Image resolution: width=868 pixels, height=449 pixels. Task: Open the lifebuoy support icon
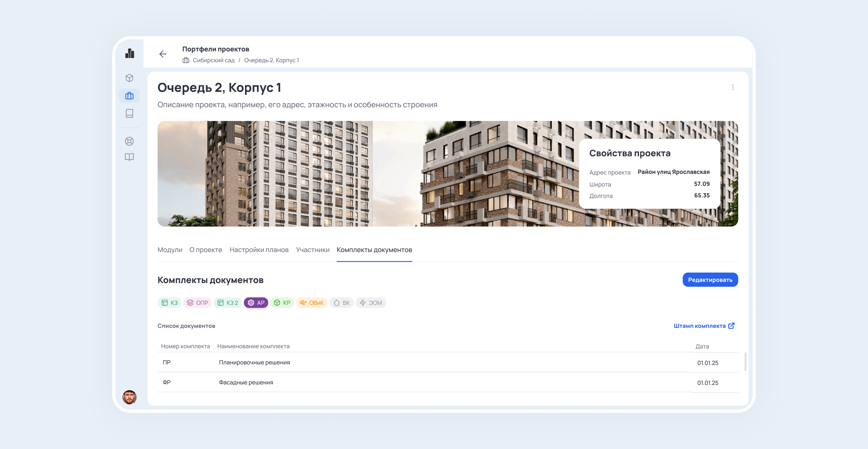[129, 141]
